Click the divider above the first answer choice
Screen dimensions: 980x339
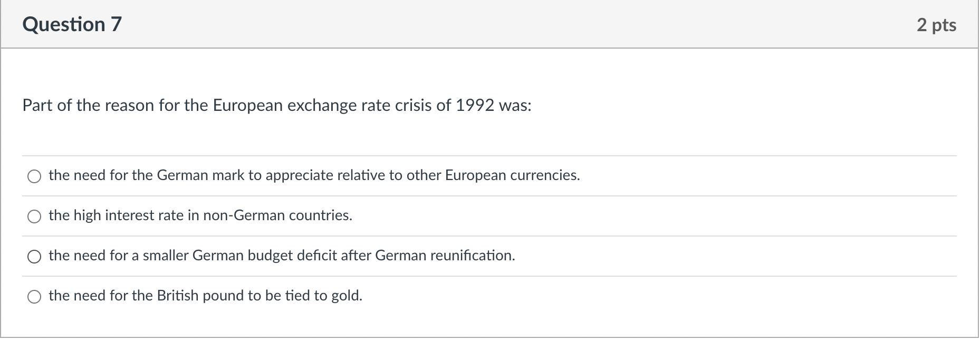point(490,156)
